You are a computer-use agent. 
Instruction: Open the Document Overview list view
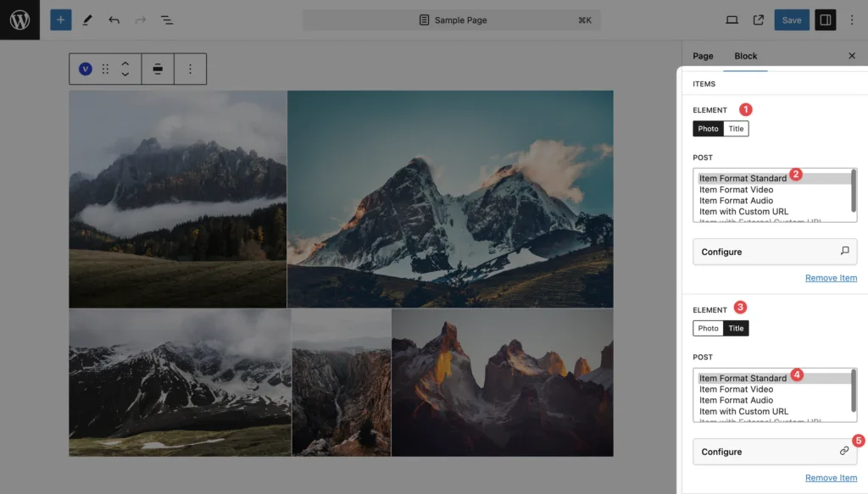pos(167,20)
